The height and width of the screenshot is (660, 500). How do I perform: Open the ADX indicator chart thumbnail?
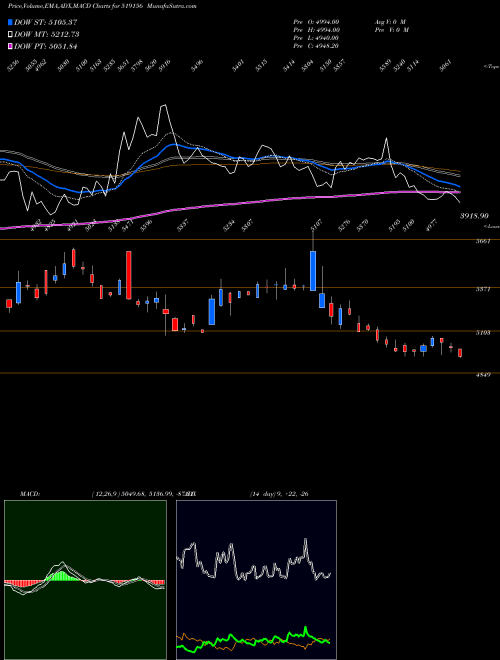[x=256, y=580]
